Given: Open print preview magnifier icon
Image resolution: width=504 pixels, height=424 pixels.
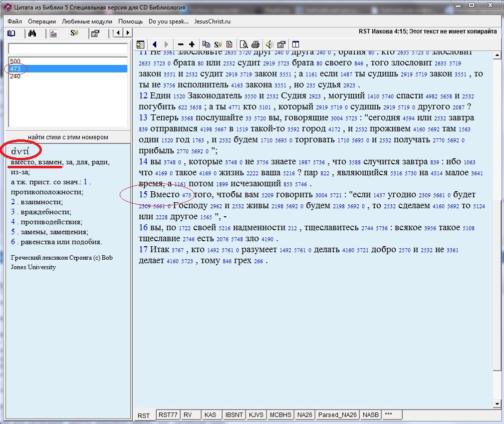Looking at the screenshot, I should point(244,44).
